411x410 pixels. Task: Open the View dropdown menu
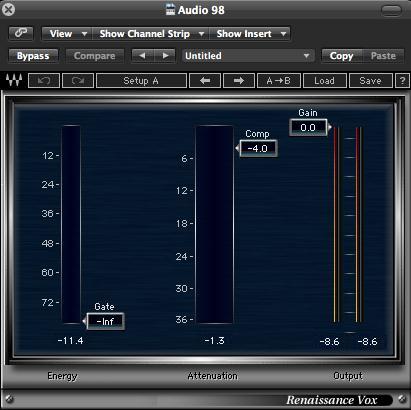[66, 34]
